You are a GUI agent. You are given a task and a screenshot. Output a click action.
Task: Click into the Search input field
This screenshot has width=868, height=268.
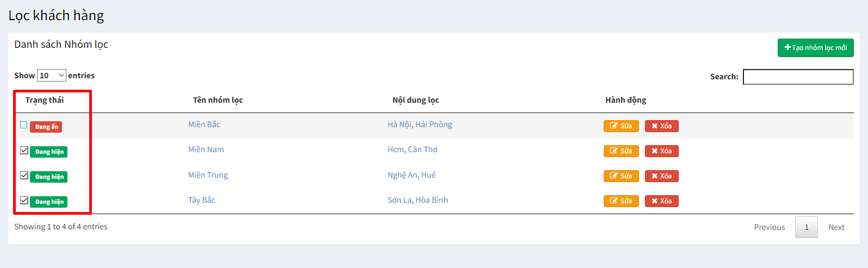pyautogui.click(x=798, y=77)
